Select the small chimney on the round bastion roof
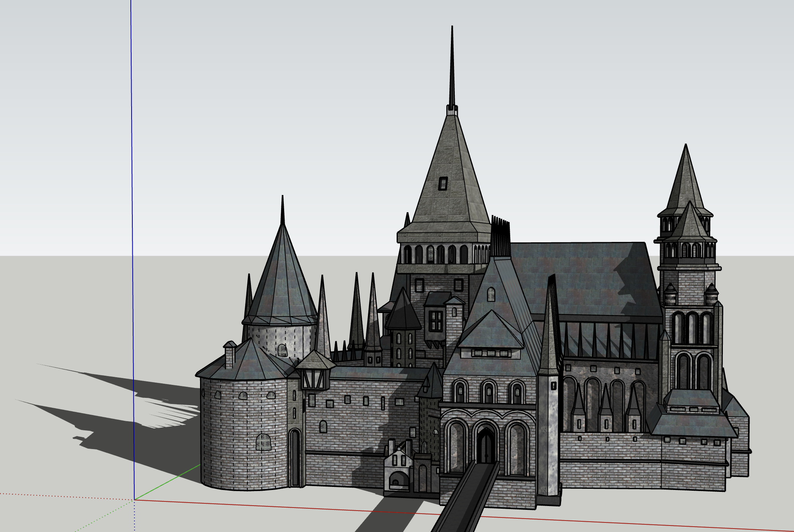This screenshot has height=532, width=794. tap(230, 354)
